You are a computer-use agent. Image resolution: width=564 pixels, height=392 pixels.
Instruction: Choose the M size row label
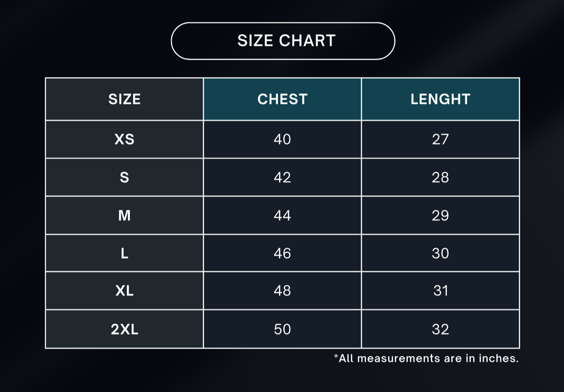(124, 215)
